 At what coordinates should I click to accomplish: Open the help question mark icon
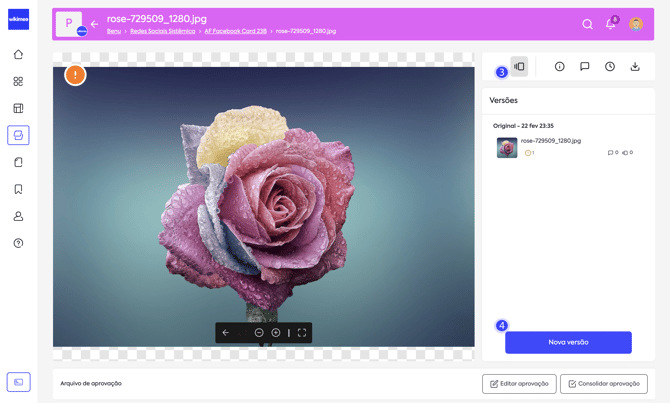pyautogui.click(x=18, y=243)
